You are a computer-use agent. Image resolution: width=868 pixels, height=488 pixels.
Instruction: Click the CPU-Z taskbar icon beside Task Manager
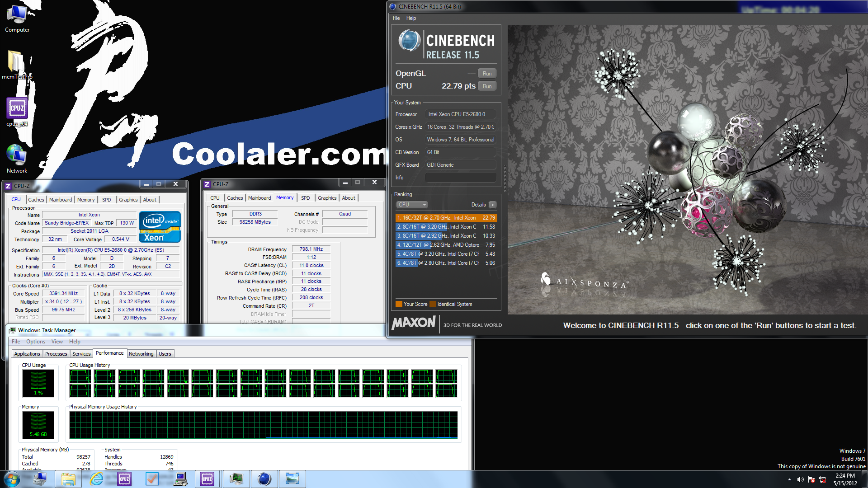tap(207, 479)
